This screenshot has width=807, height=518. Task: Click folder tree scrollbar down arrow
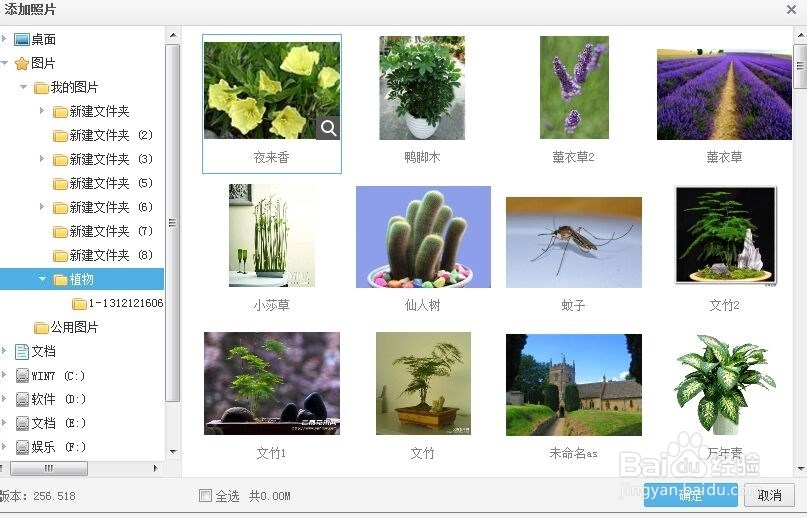[173, 452]
